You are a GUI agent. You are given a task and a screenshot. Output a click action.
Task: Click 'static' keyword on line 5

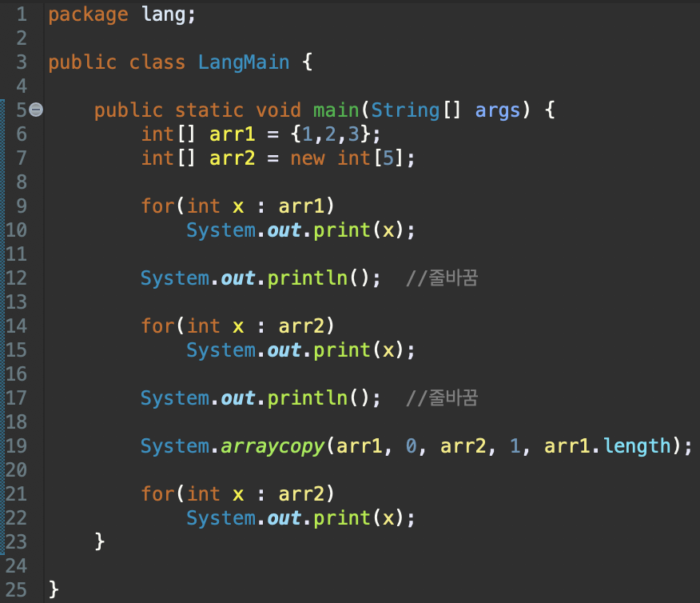209,110
